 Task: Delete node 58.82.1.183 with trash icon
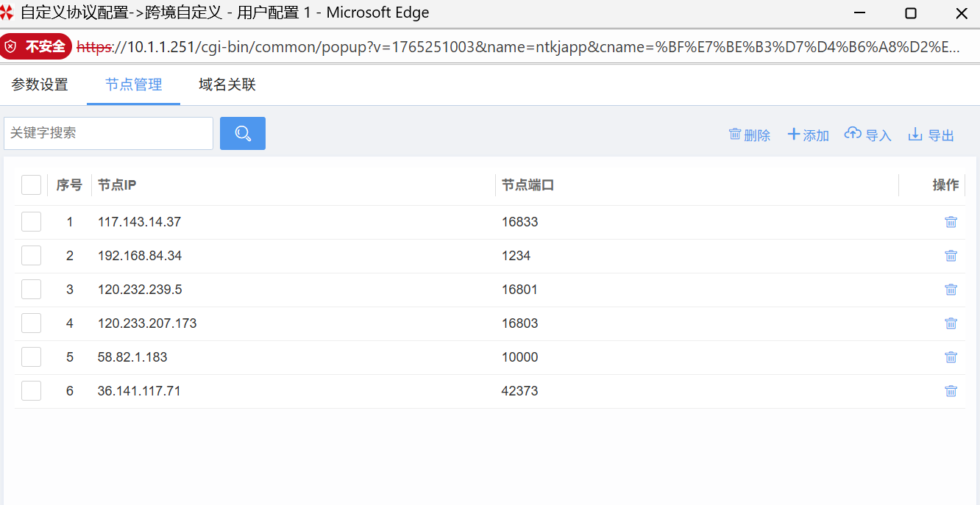pos(951,357)
